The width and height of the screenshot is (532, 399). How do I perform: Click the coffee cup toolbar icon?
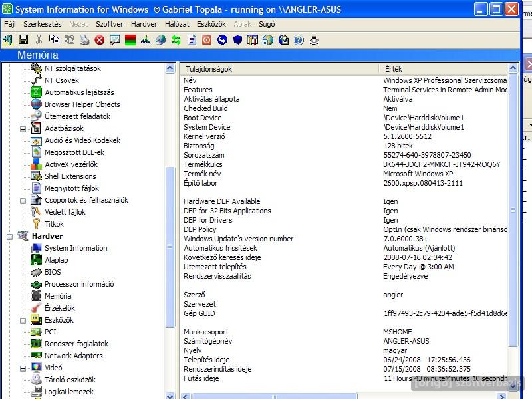(314, 40)
